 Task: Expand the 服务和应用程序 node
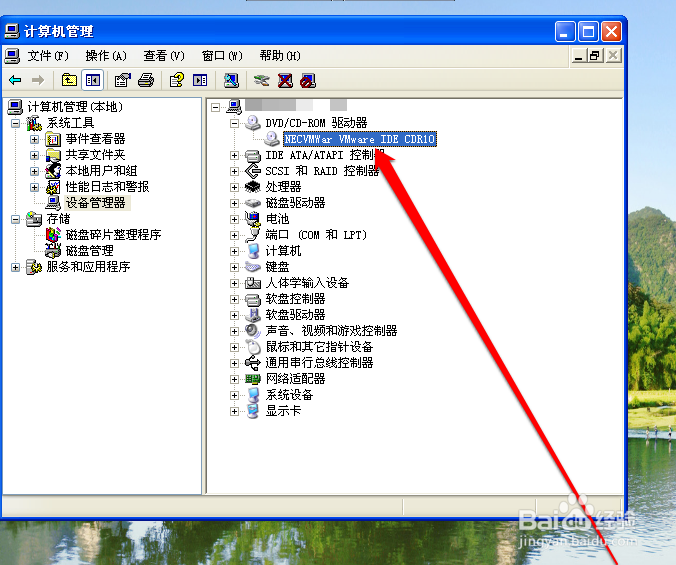[16, 267]
